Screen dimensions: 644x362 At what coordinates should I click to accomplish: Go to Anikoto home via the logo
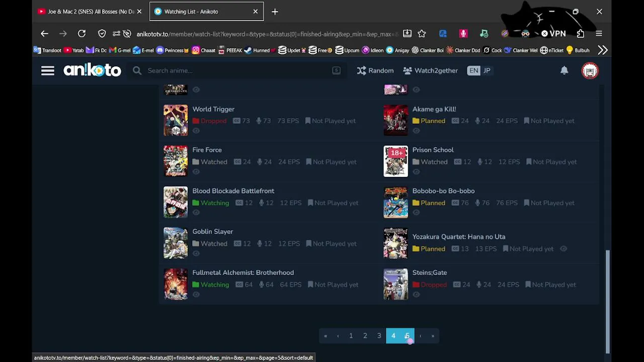(92, 70)
